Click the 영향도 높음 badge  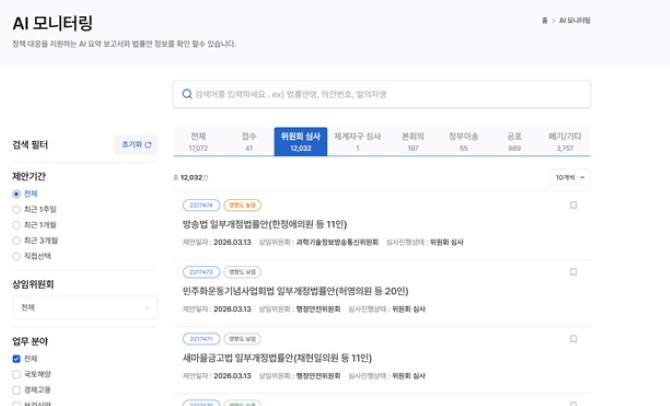click(242, 205)
